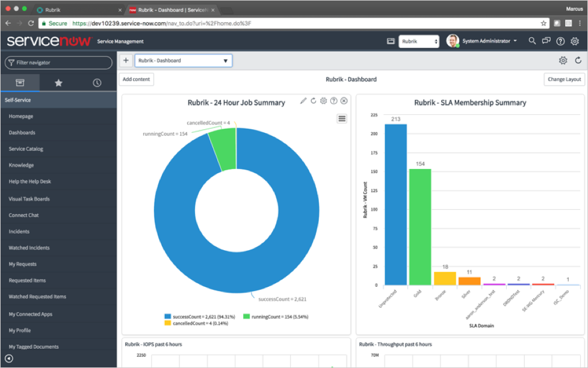Image resolution: width=588 pixels, height=368 pixels.
Task: Show favorites star tab in navigator
Action: click(x=58, y=83)
